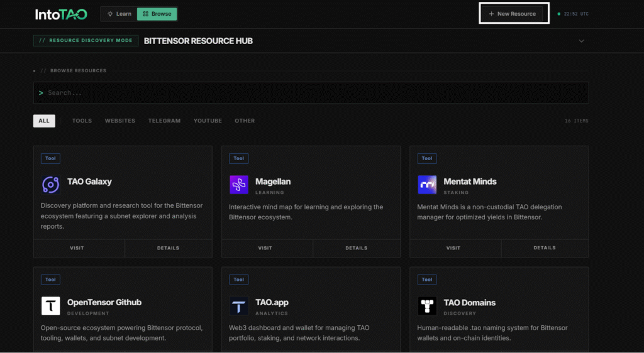Visit the TAO Galaxy site
Image resolution: width=644 pixels, height=353 pixels.
point(77,248)
